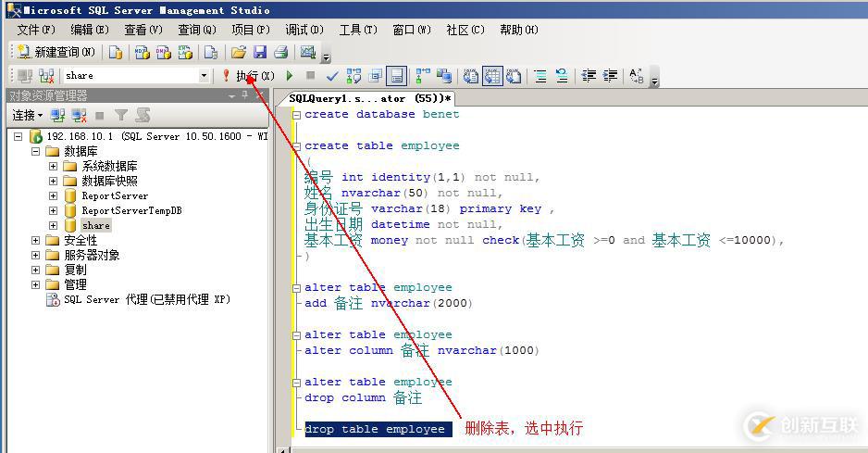Select Results to Grid icon
The image size is (868, 453).
[492, 75]
